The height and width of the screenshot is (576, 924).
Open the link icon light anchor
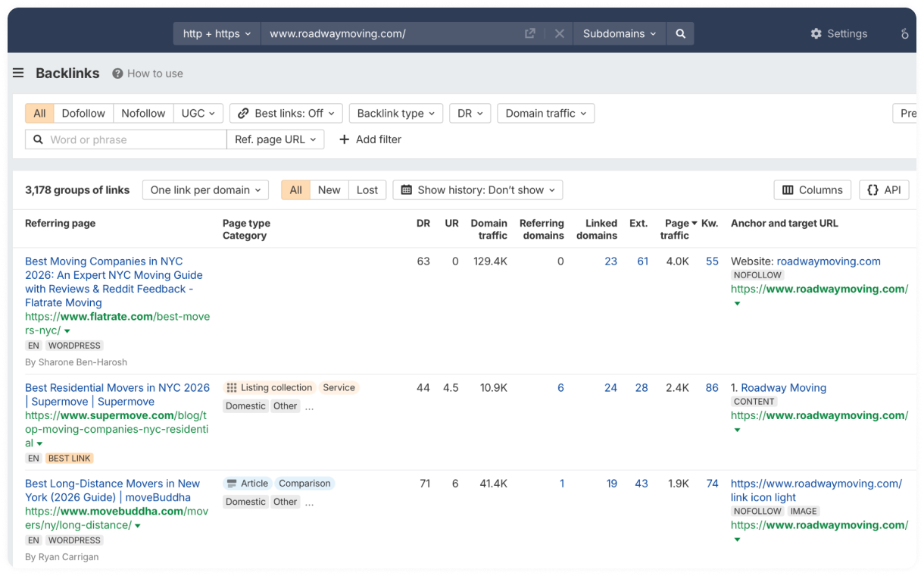pyautogui.click(x=816, y=490)
